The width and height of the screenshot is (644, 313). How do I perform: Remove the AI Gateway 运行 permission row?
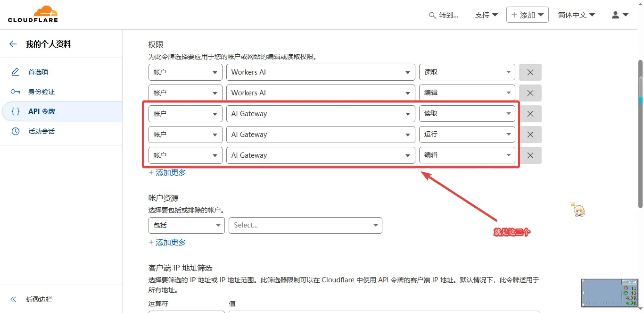[x=530, y=135]
